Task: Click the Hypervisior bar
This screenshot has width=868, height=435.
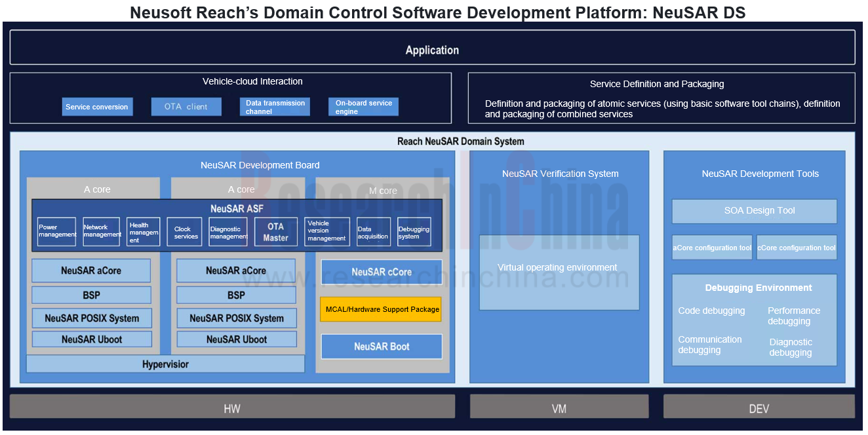Action: tap(165, 364)
